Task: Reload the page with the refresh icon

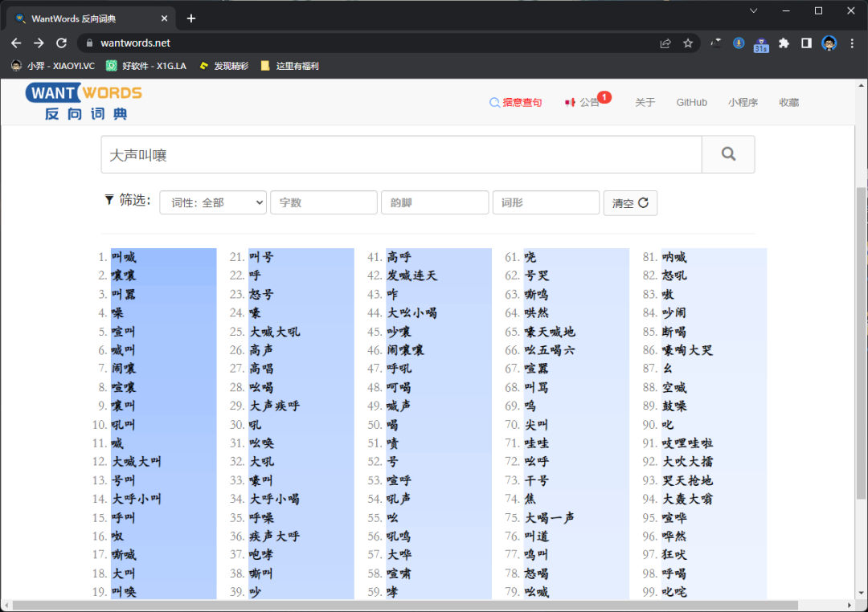Action: click(61, 43)
